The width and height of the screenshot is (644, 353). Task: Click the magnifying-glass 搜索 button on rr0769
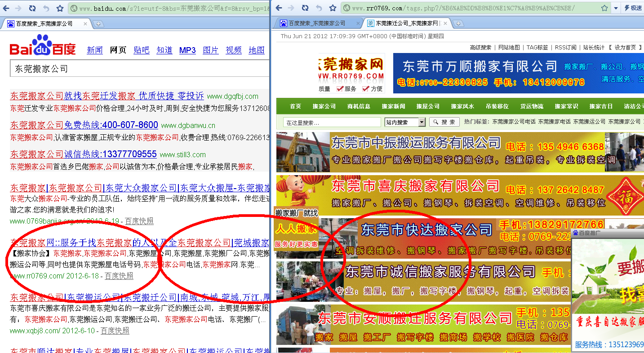tap(444, 121)
